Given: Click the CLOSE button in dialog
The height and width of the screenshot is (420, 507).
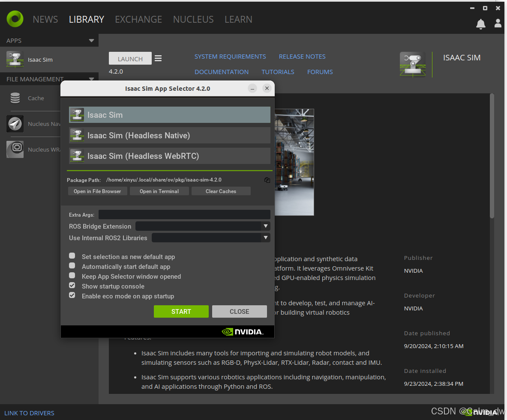Looking at the screenshot, I should coord(239,311).
